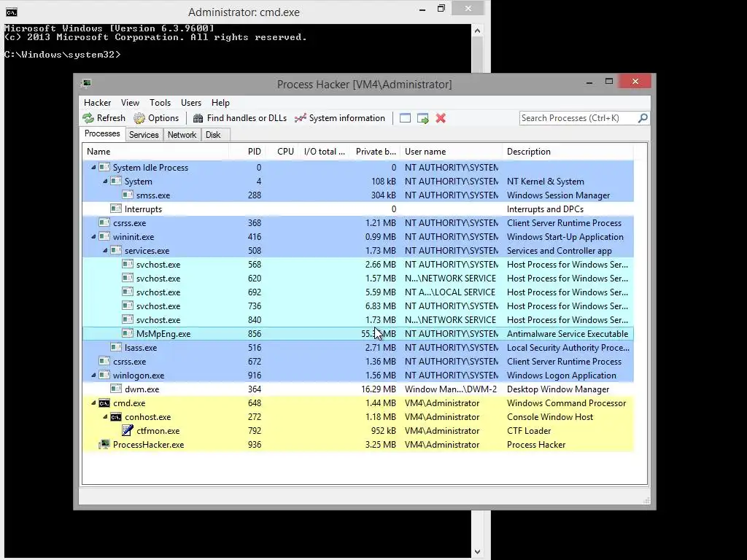The image size is (747, 560).
Task: Click the Process Hacker title bar icon
Action: 86,84
